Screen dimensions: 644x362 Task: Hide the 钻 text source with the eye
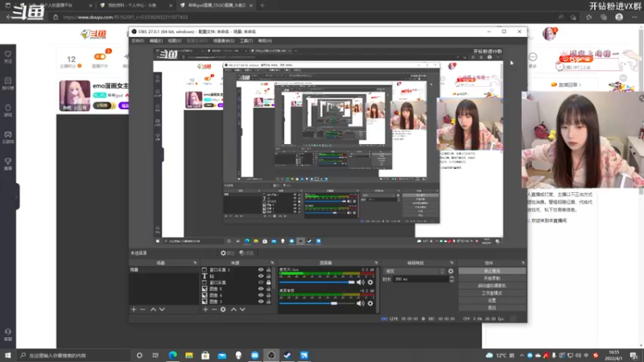(260, 276)
